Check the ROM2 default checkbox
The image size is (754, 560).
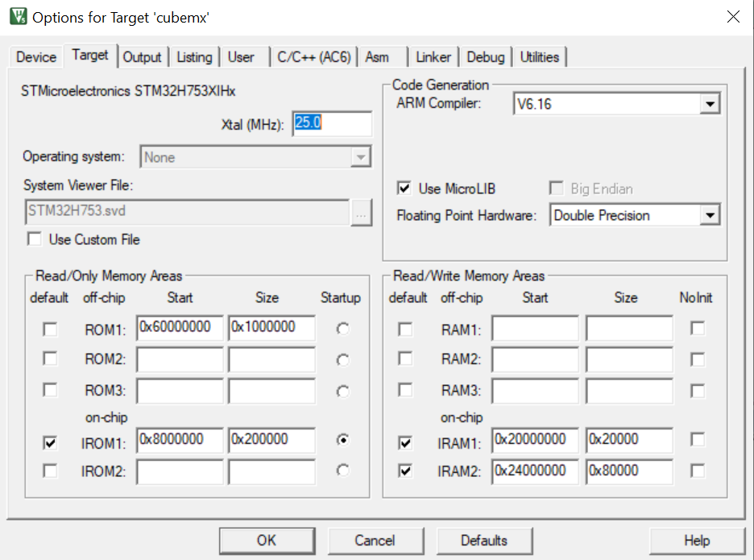click(x=50, y=359)
